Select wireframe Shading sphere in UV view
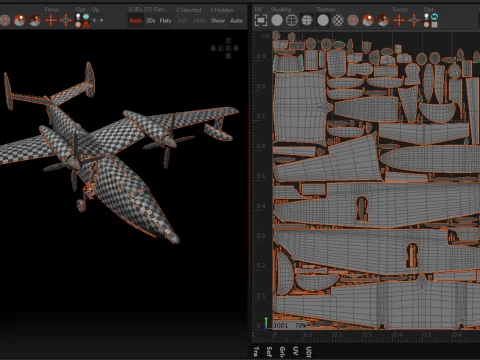 point(292,20)
